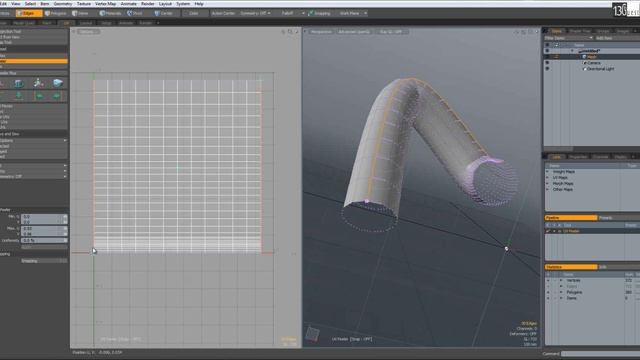The width and height of the screenshot is (640, 360).
Task: Open the View menu
Action: tap(16, 4)
